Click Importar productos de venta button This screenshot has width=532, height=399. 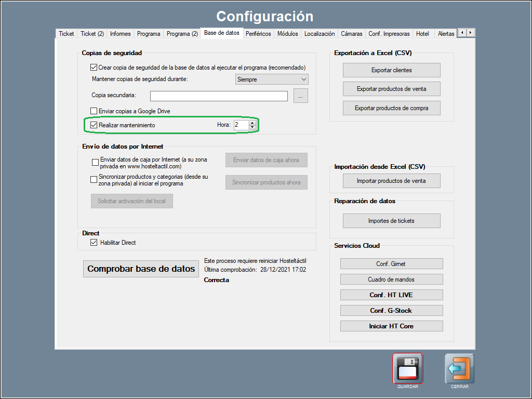pyautogui.click(x=391, y=181)
